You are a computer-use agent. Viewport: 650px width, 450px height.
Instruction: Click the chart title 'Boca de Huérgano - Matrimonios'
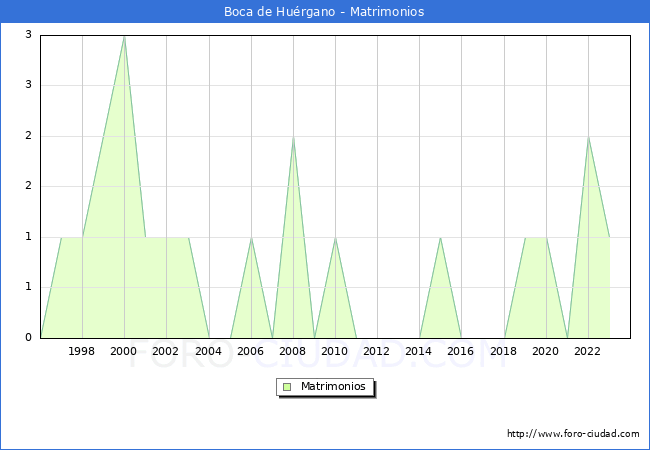click(324, 12)
